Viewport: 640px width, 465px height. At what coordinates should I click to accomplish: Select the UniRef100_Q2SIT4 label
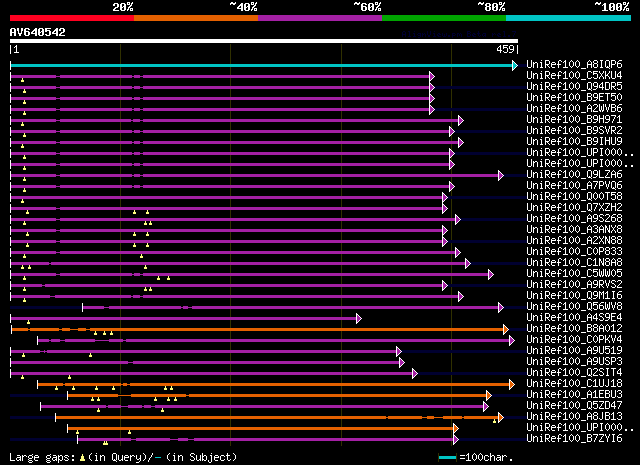point(574,373)
